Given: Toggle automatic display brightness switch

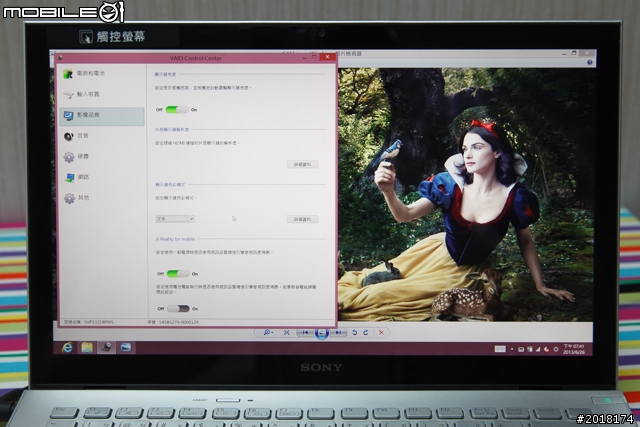Looking at the screenshot, I should point(177,109).
